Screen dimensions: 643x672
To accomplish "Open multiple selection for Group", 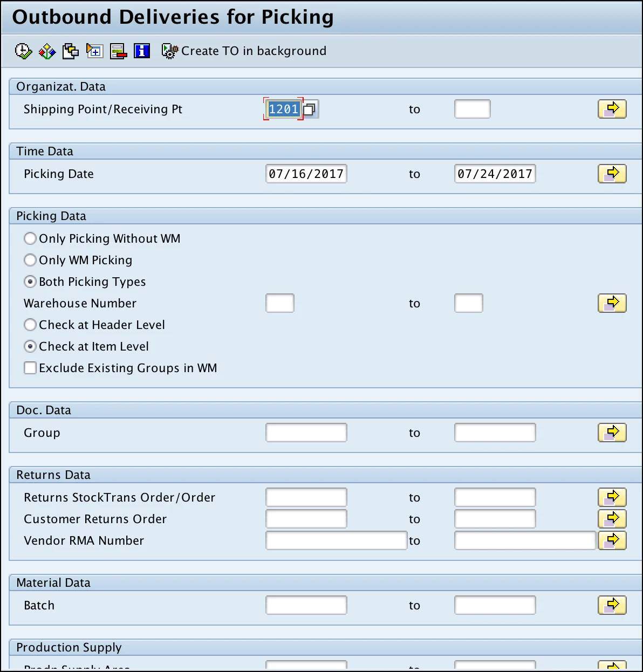I will [x=612, y=433].
